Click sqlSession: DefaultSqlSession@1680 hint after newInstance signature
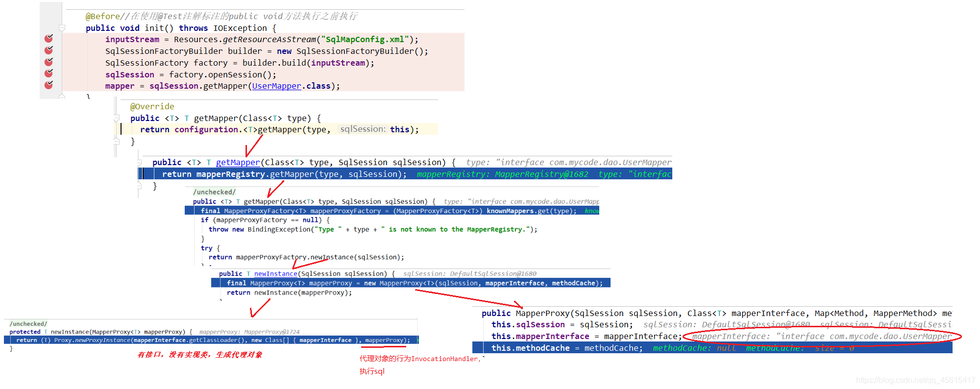This screenshot has height=389, width=980. [470, 274]
